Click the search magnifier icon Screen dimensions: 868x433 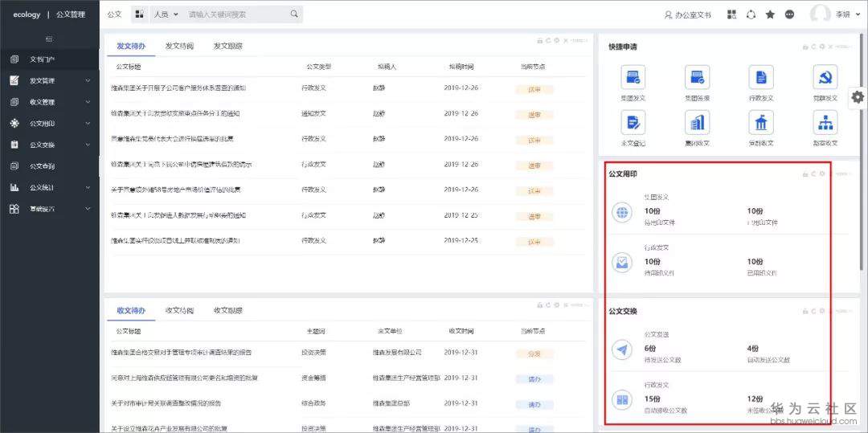(294, 14)
